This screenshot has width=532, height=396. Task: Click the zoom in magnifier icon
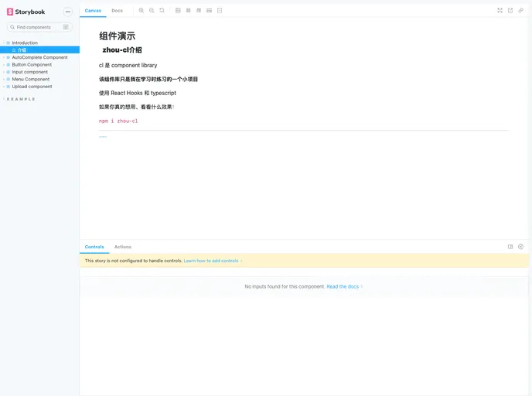pos(142,11)
